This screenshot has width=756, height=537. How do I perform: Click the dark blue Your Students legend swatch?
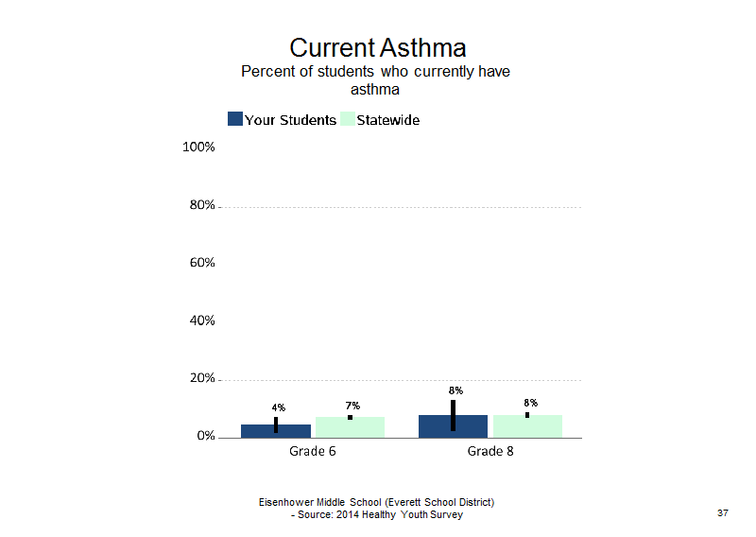(234, 119)
